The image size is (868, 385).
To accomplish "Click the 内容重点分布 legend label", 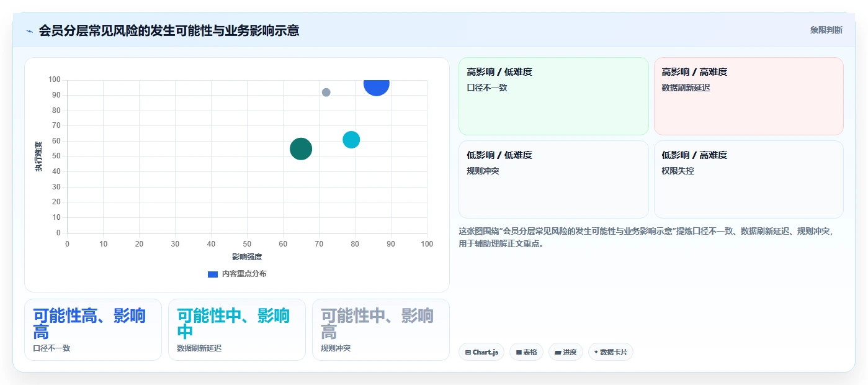I will (244, 274).
